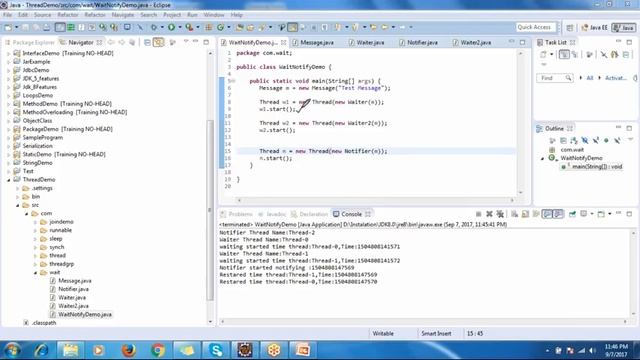Viewport: 640px width, 360px height.
Task: Collapse the src folder
Action: click(18, 205)
